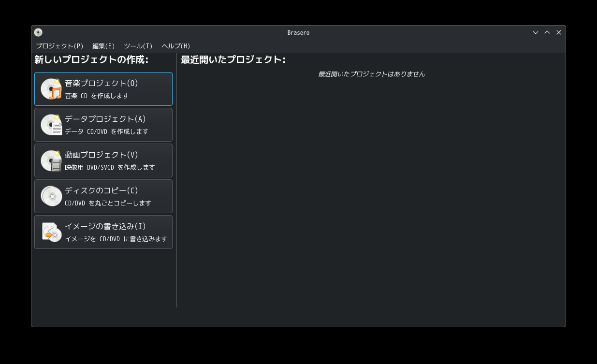This screenshot has height=364, width=597.
Task: Choose イメージの書き込み(I)
Action: pos(103,232)
